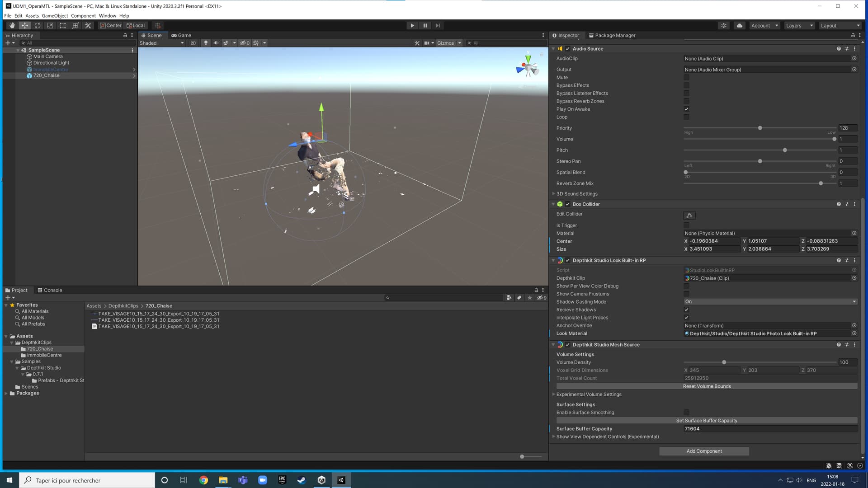
Task: Click Reset Volume Bounds button
Action: coord(707,386)
